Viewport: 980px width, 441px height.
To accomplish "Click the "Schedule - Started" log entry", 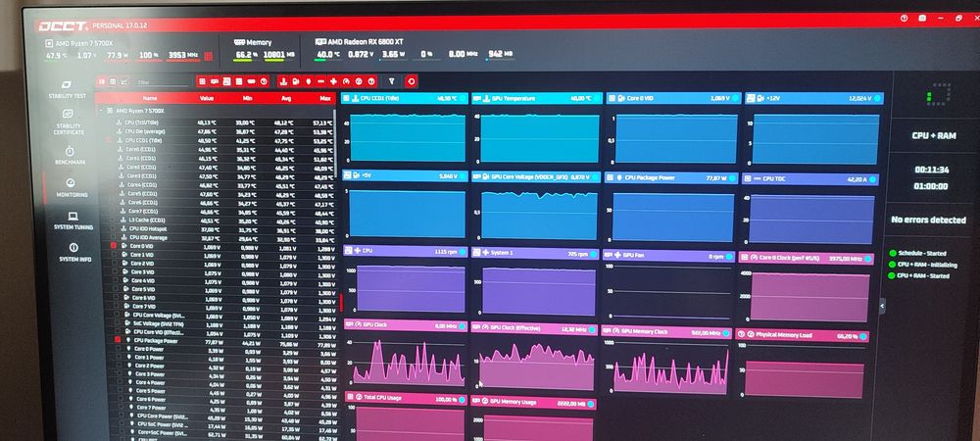I will [x=917, y=253].
